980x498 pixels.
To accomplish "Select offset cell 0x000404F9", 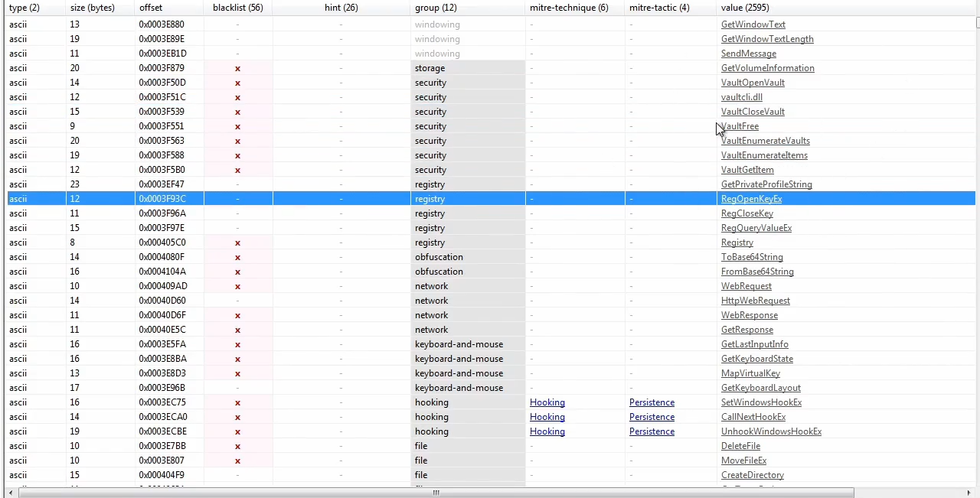I will (162, 475).
